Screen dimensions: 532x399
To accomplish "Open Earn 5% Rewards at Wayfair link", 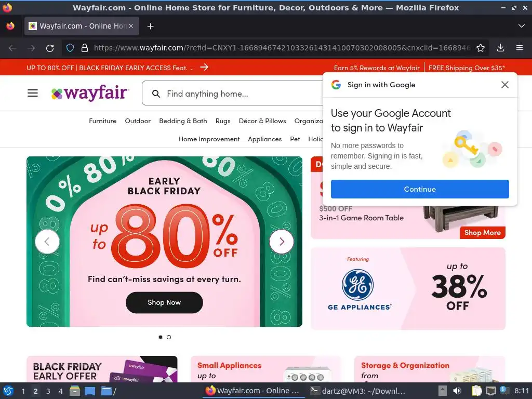I will pyautogui.click(x=377, y=68).
